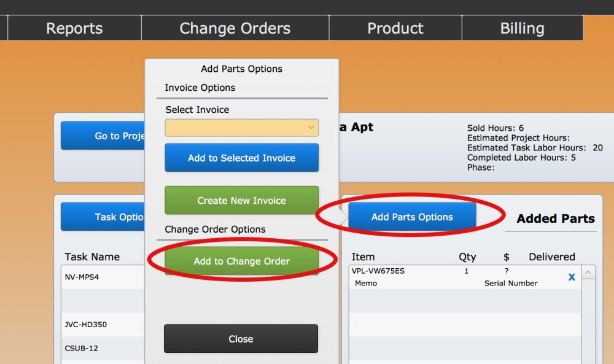The height and width of the screenshot is (364, 614).
Task: Open the Change Orders section
Action: tap(235, 28)
